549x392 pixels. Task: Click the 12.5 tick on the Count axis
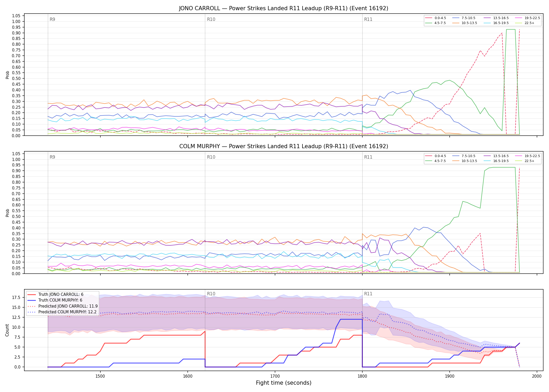(16, 317)
